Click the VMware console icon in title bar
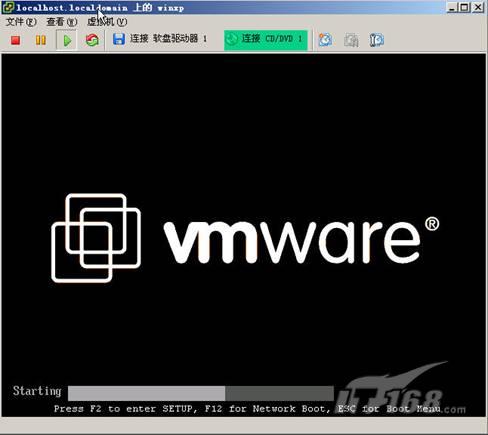488x435 pixels. click(8, 7)
